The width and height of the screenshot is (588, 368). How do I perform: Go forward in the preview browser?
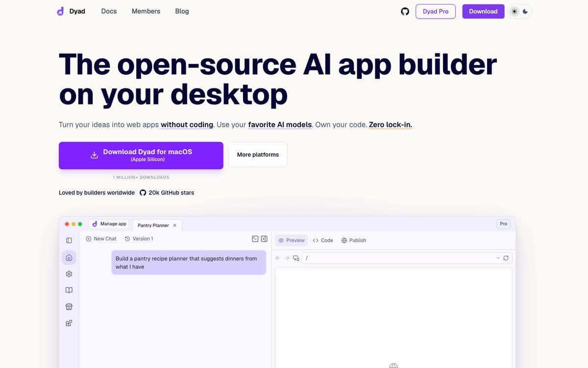point(287,258)
